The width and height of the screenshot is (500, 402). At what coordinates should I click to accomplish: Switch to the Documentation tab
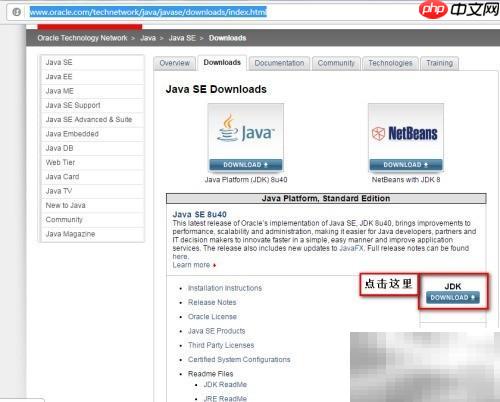click(x=279, y=63)
